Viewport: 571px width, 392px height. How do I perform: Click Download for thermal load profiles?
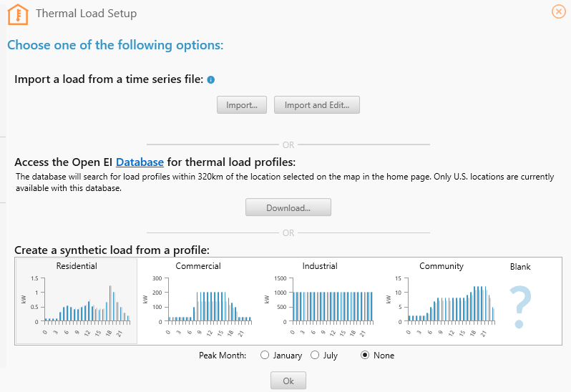[x=288, y=208]
